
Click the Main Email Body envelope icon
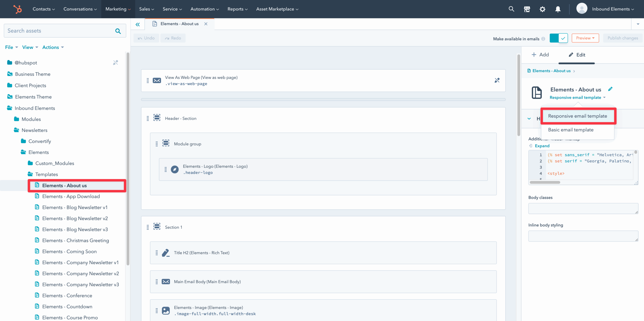pyautogui.click(x=166, y=281)
